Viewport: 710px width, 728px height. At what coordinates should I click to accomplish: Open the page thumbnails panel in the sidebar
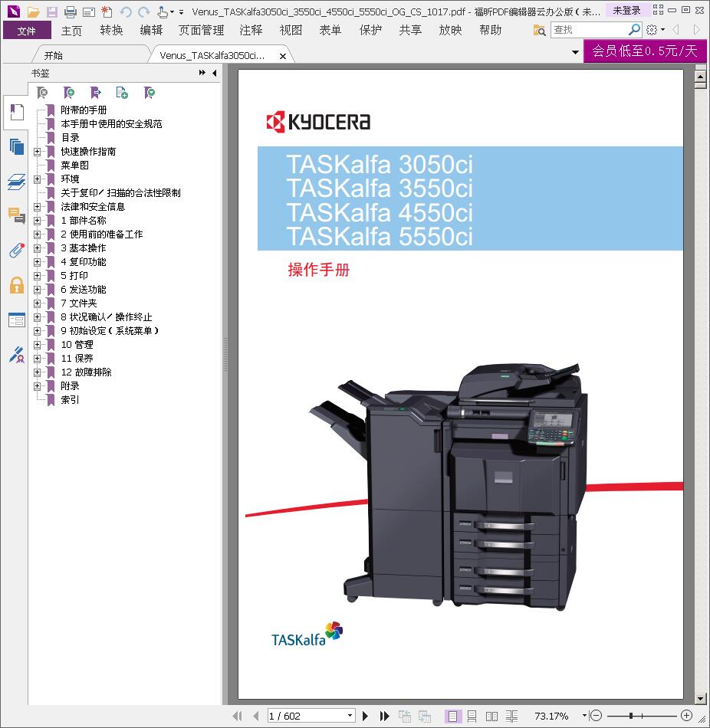(17, 146)
